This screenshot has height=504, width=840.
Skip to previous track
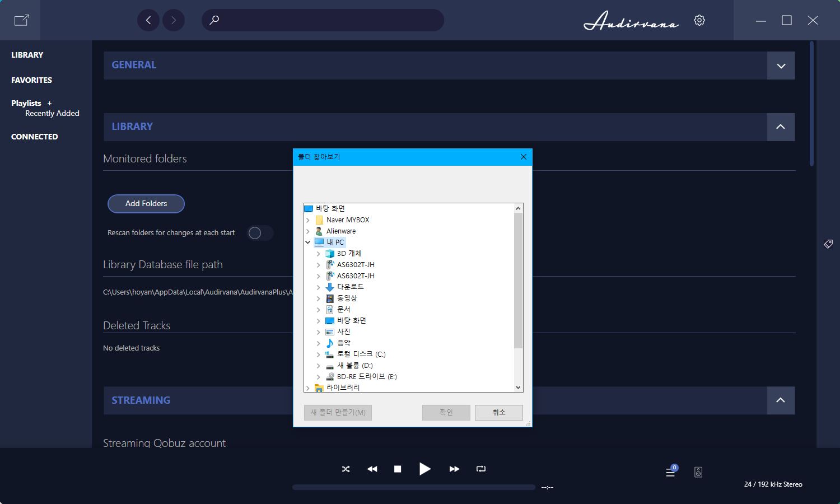[x=372, y=469]
